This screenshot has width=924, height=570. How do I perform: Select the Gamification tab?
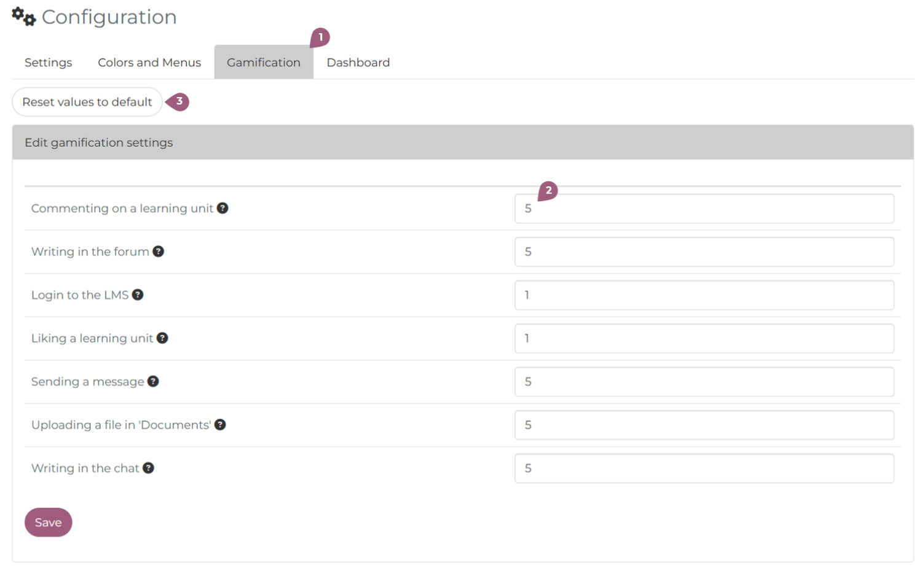[x=263, y=63]
